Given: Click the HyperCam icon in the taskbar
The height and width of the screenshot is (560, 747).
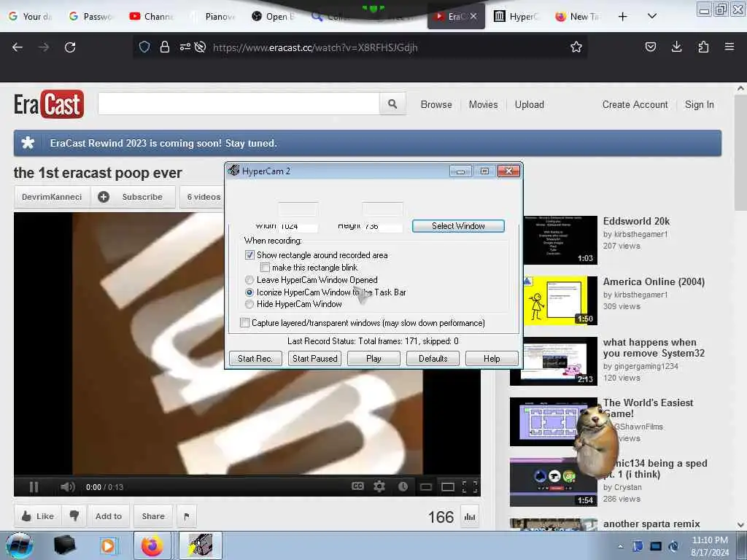Looking at the screenshot, I should click(x=200, y=545).
